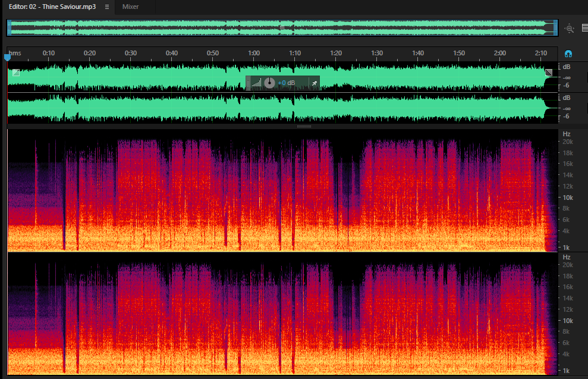Click the center grip of the overview navigator
This screenshot has width=588, height=379.
tap(282, 28)
